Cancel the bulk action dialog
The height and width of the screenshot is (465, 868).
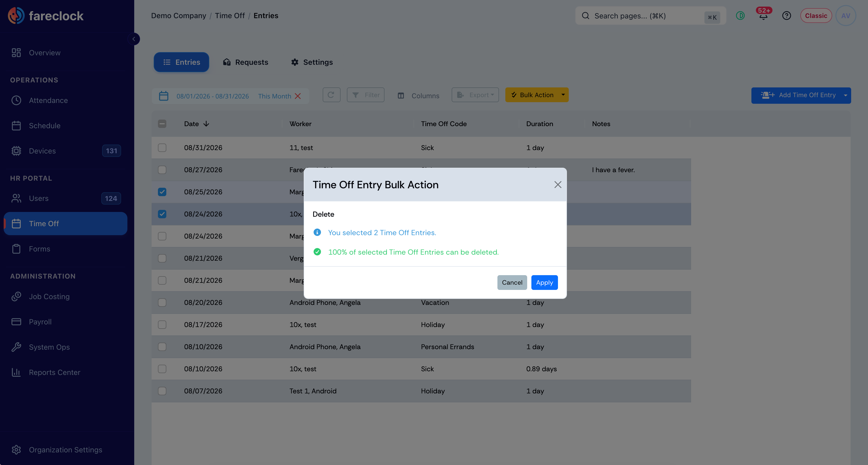pyautogui.click(x=512, y=283)
